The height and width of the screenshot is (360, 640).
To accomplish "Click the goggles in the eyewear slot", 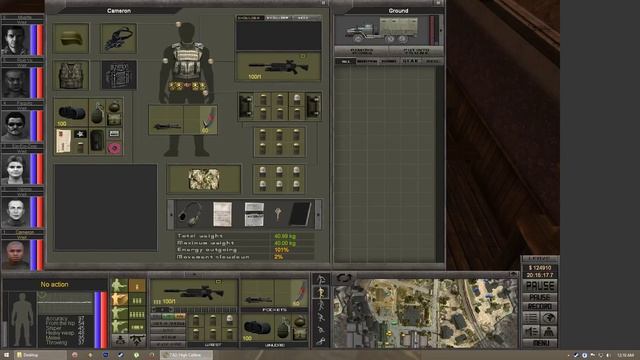I will pyautogui.click(x=119, y=39).
